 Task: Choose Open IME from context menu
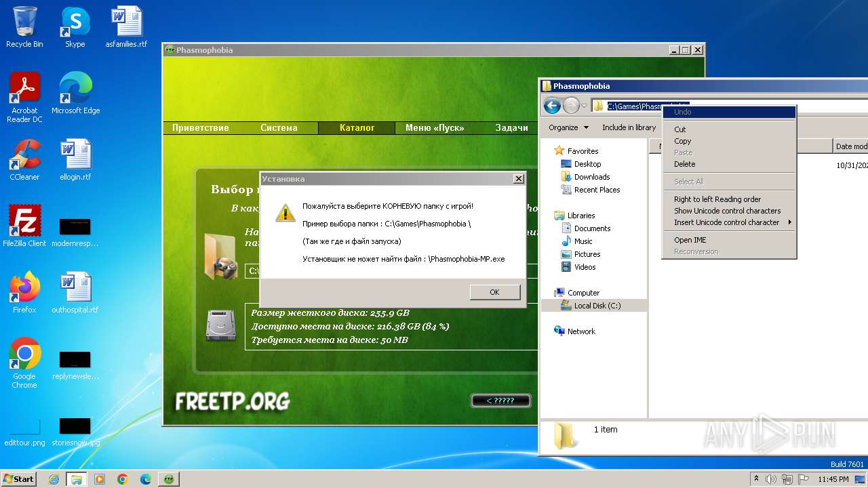click(729, 240)
